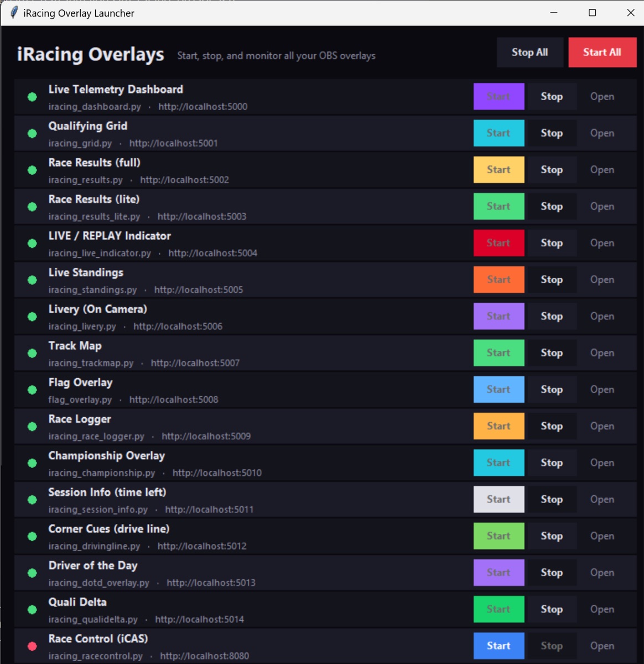Stop the Driver of the Day overlay
Viewport: 644px width, 664px height.
pos(552,573)
